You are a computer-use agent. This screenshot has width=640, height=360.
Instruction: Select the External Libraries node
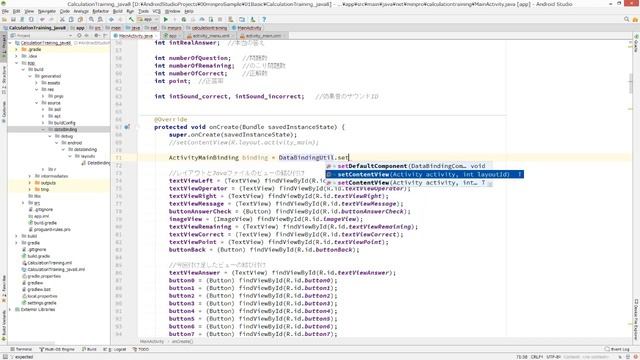[35, 309]
